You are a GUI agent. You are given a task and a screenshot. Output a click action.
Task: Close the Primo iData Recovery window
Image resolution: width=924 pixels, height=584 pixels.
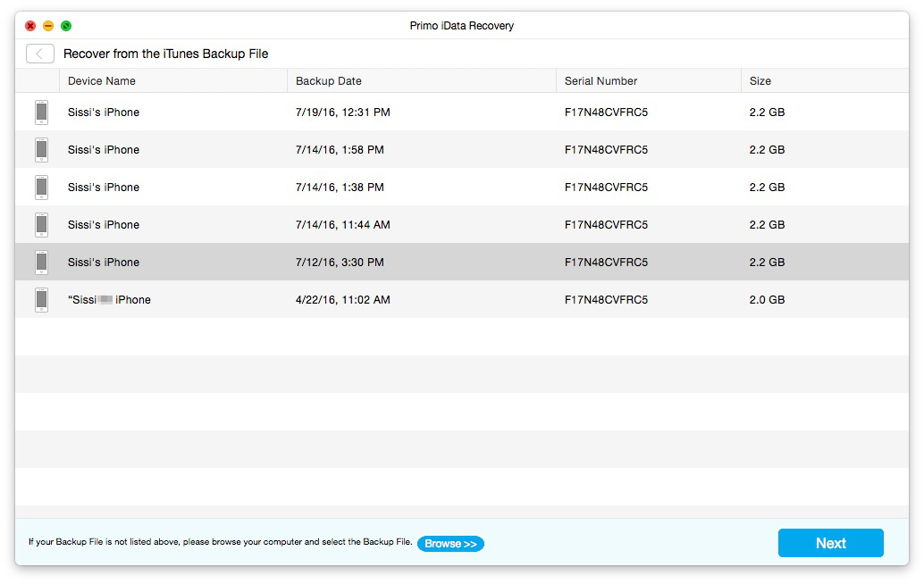(x=30, y=26)
